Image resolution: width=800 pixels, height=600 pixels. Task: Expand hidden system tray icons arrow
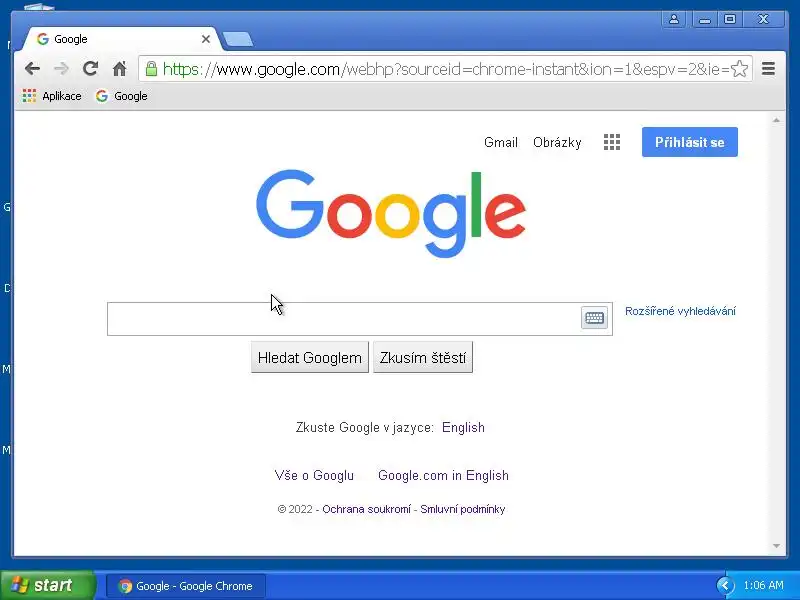tap(724, 586)
